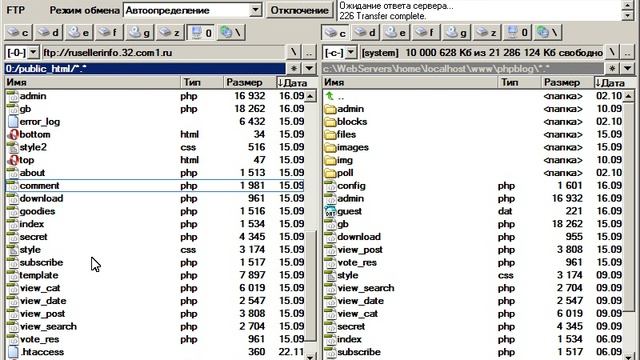Select drive f in left panel
The image size is (640, 360).
tap(109, 33)
